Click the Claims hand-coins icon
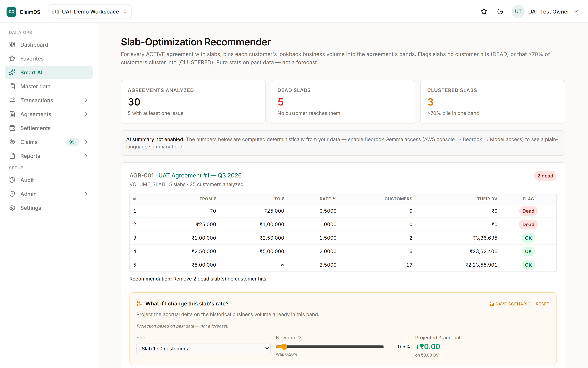Viewport: 588px width, 368px height. point(12,142)
